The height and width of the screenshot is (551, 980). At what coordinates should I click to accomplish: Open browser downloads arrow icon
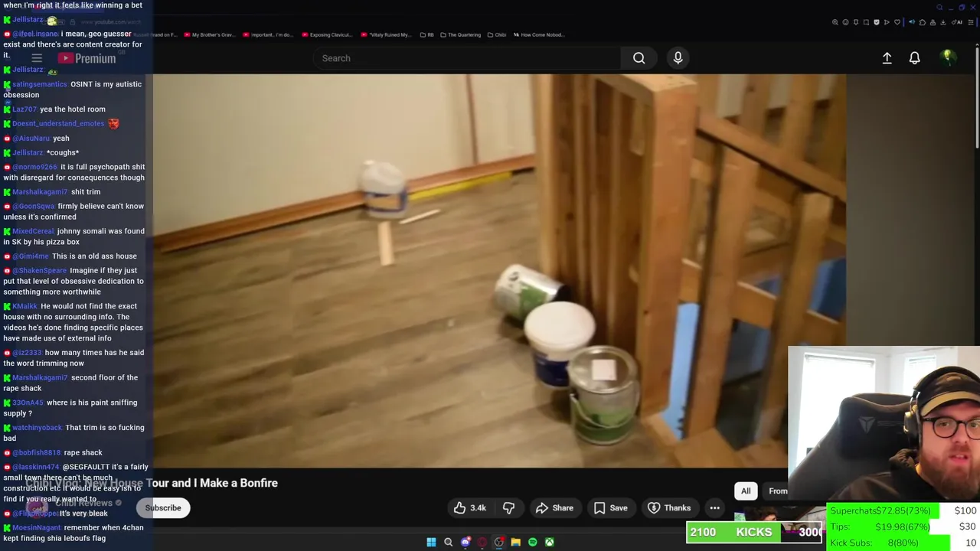[943, 22]
